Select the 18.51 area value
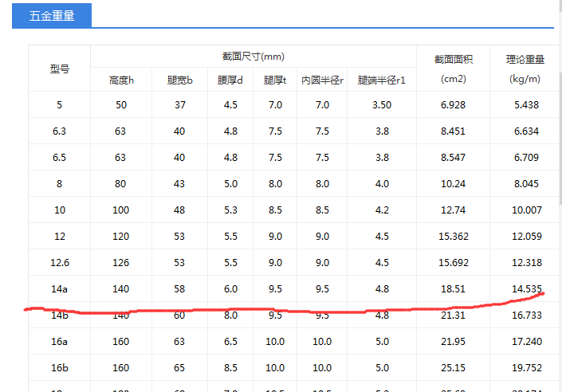Image resolution: width=562 pixels, height=392 pixels. pyautogui.click(x=453, y=288)
